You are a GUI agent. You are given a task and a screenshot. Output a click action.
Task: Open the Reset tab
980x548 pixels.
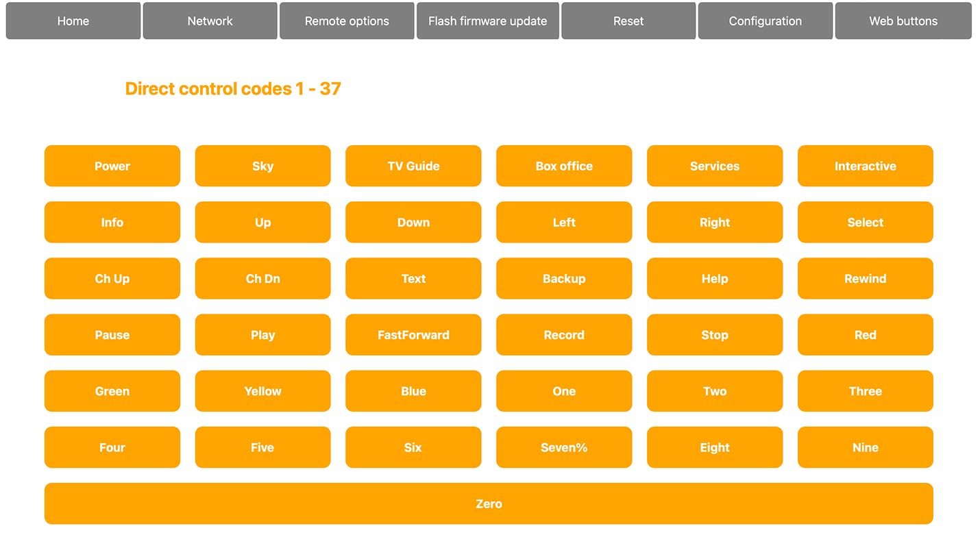tap(628, 21)
